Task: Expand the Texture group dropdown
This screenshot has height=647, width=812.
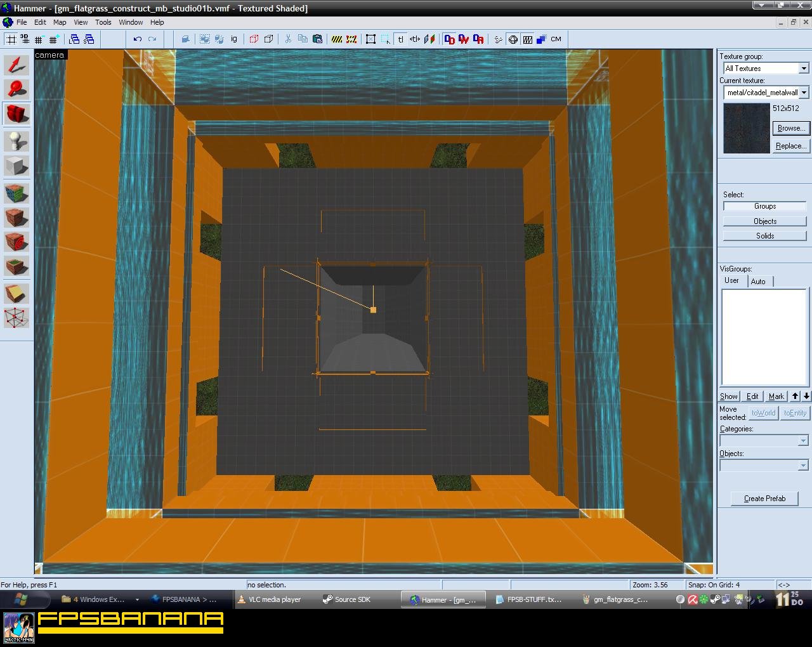Action: point(803,69)
